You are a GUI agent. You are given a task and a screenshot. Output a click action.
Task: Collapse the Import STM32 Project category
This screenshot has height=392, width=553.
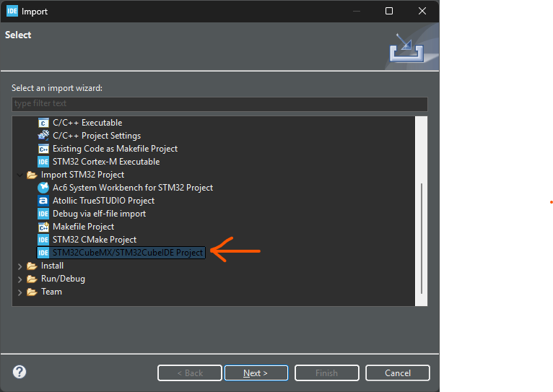tap(19, 175)
